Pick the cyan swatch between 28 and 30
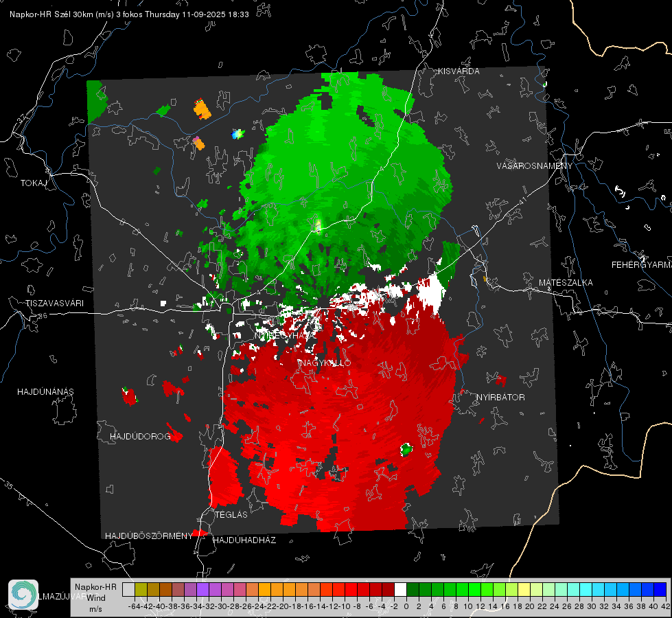 [586, 589]
